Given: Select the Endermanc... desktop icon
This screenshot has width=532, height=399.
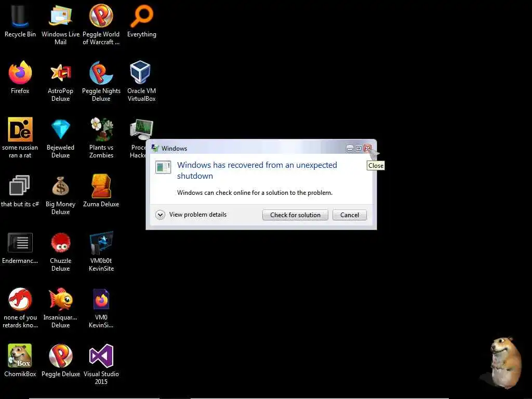Looking at the screenshot, I should click(x=20, y=243).
